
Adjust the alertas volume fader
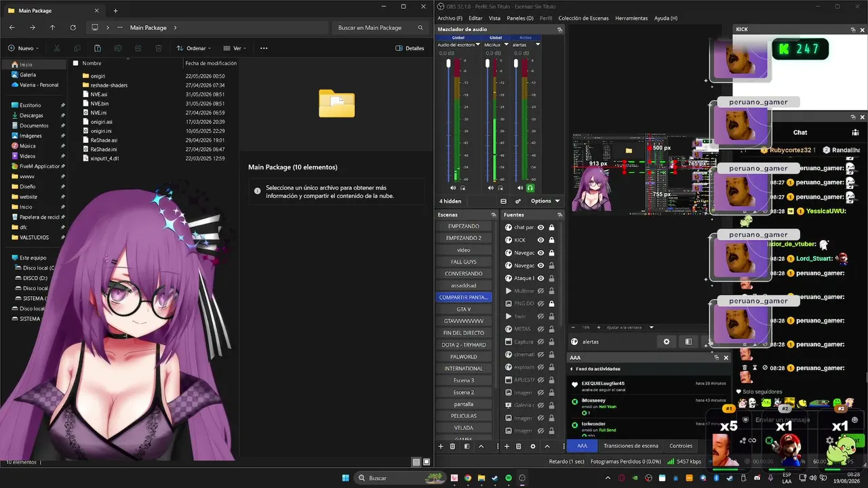pos(516,63)
